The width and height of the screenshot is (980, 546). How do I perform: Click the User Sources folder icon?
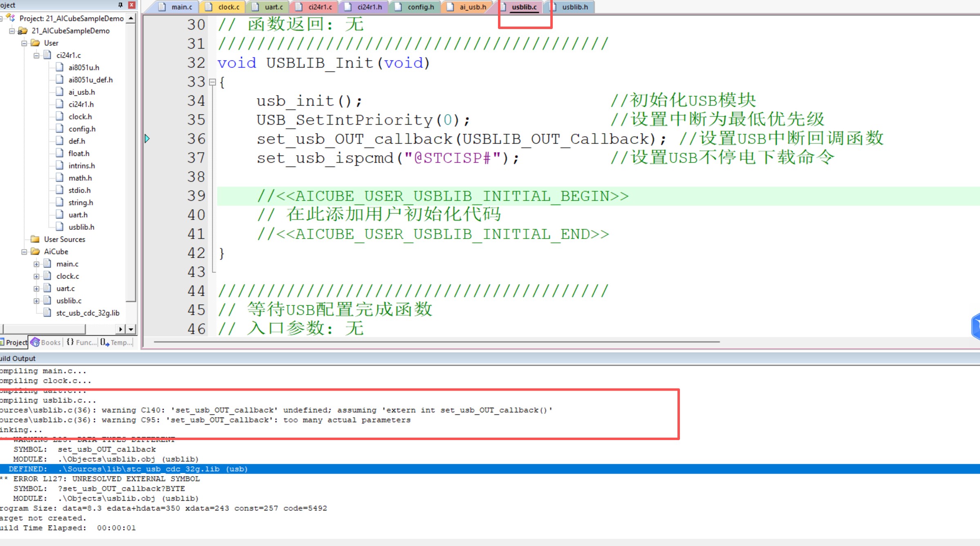[35, 239]
